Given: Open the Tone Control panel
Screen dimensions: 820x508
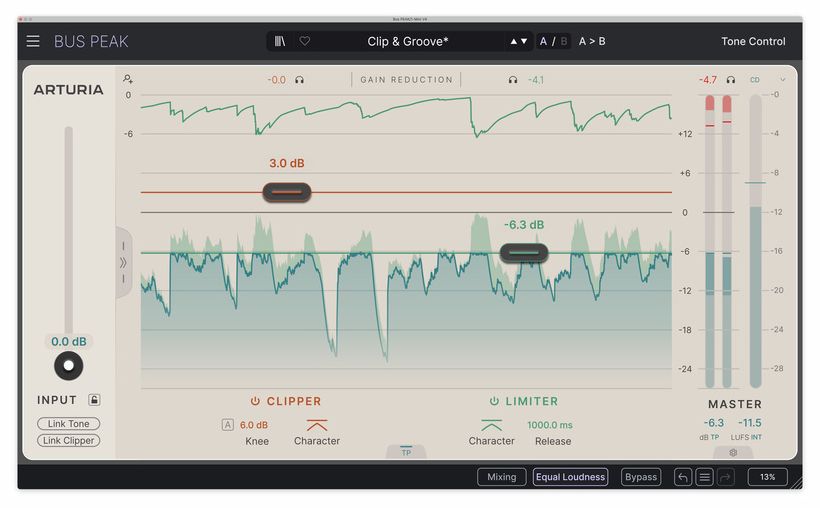Looking at the screenshot, I should tap(753, 41).
